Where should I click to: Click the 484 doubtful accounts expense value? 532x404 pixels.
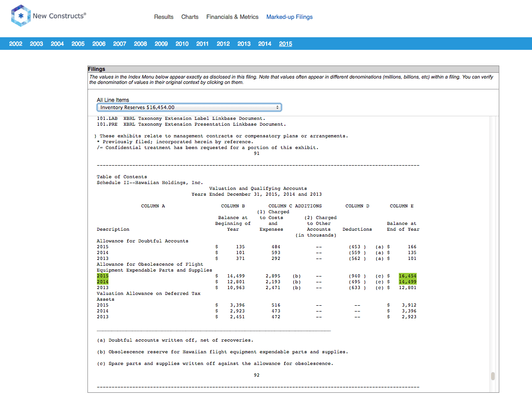pyautogui.click(x=276, y=247)
